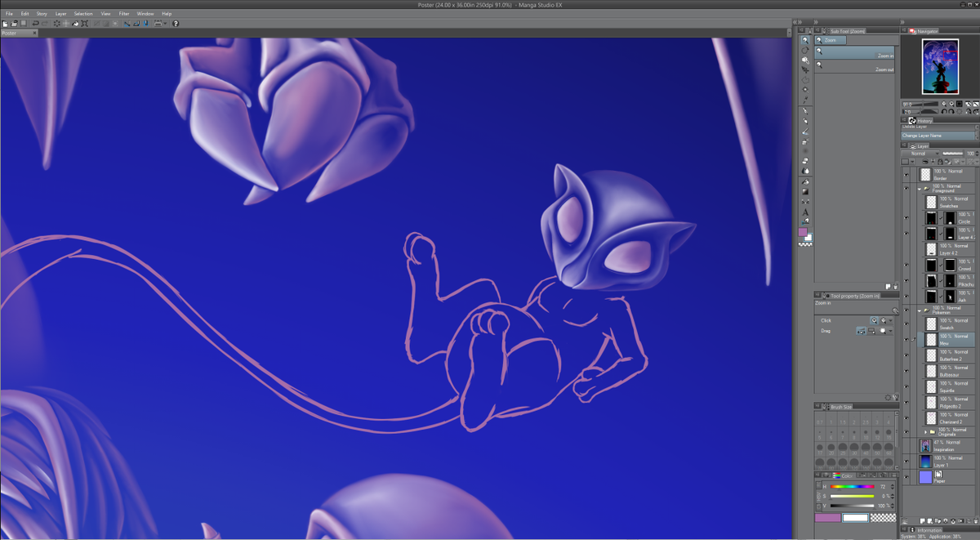Adjust the Saturation slider in Color panel

tap(853, 496)
